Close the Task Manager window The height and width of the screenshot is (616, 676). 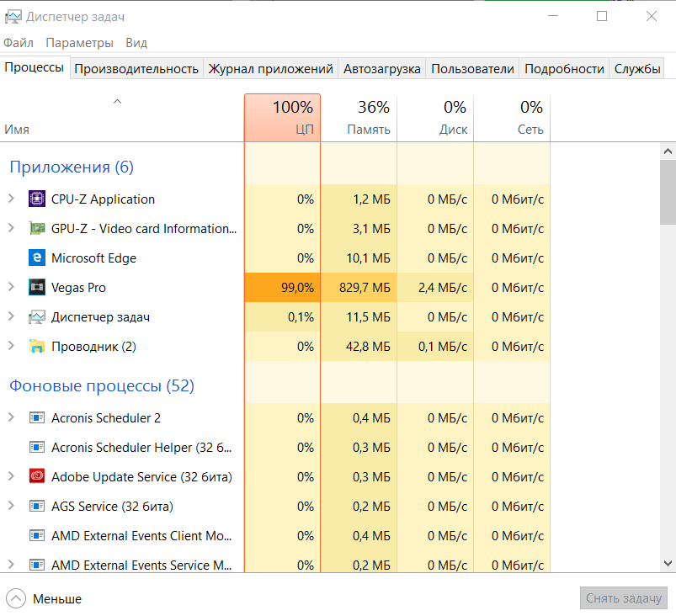point(652,16)
